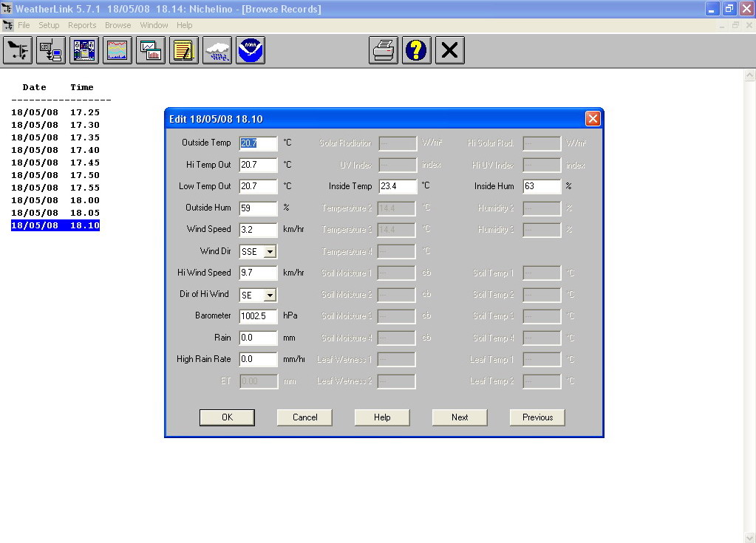The width and height of the screenshot is (756, 543).
Task: Select the 18.05 record row
Action: [55, 213]
